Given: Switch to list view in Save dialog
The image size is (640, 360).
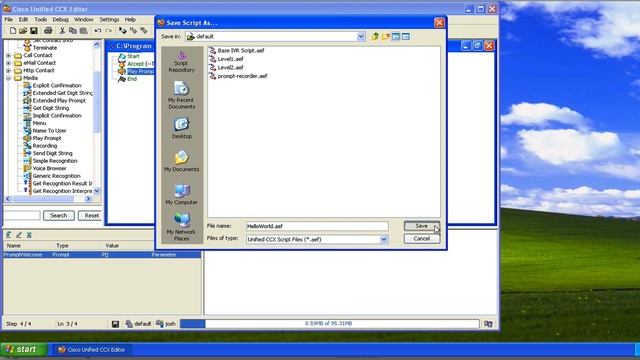Looking at the screenshot, I should tap(396, 37).
